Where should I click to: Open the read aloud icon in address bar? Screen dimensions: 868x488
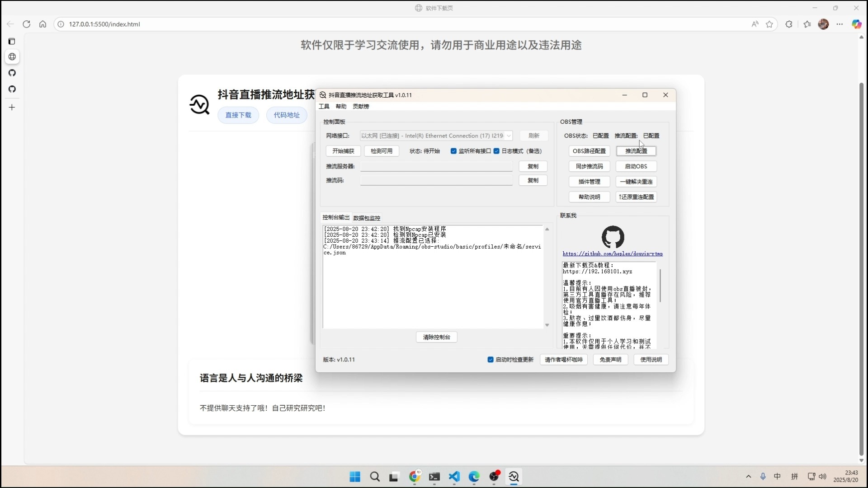tap(755, 24)
